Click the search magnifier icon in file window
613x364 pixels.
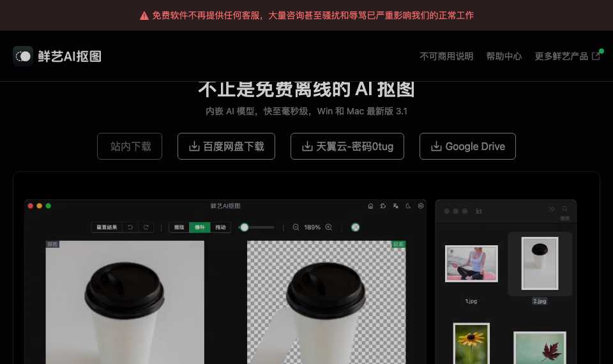tap(564, 209)
